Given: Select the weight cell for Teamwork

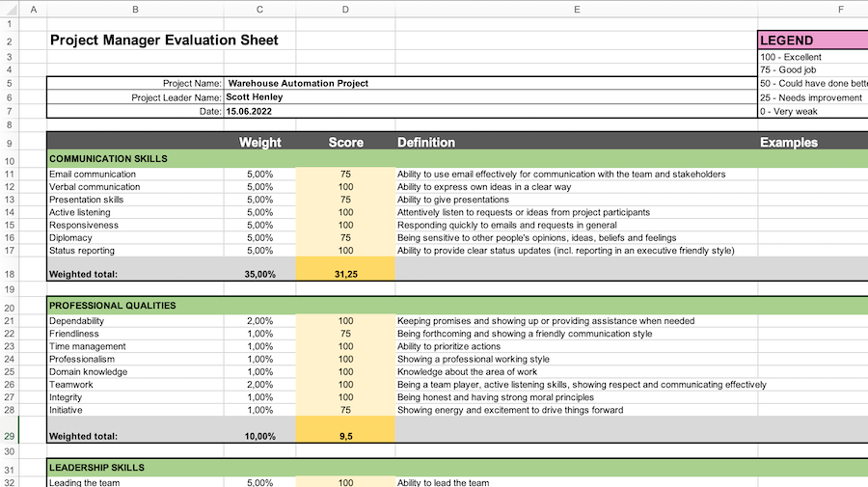Looking at the screenshot, I should point(259,385).
